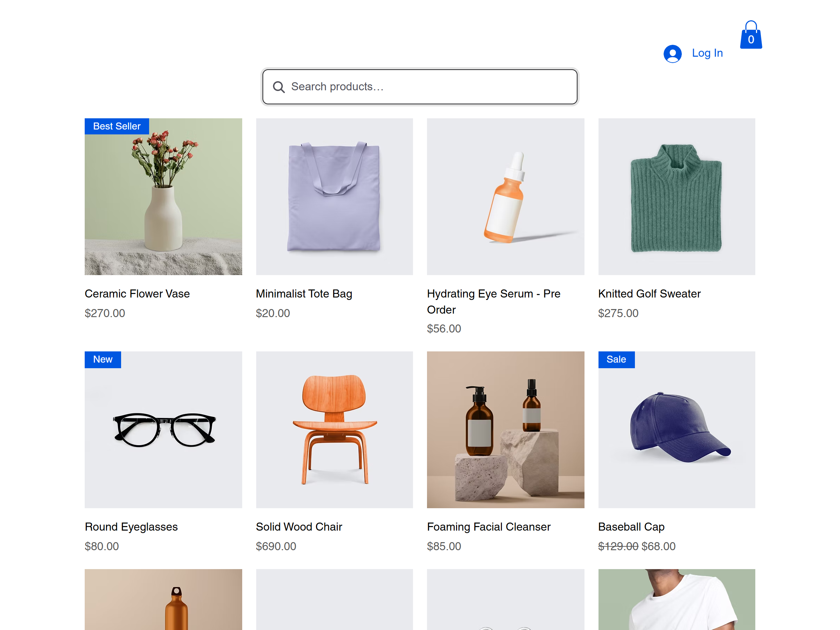Click the $80.00 price

pyautogui.click(x=102, y=546)
